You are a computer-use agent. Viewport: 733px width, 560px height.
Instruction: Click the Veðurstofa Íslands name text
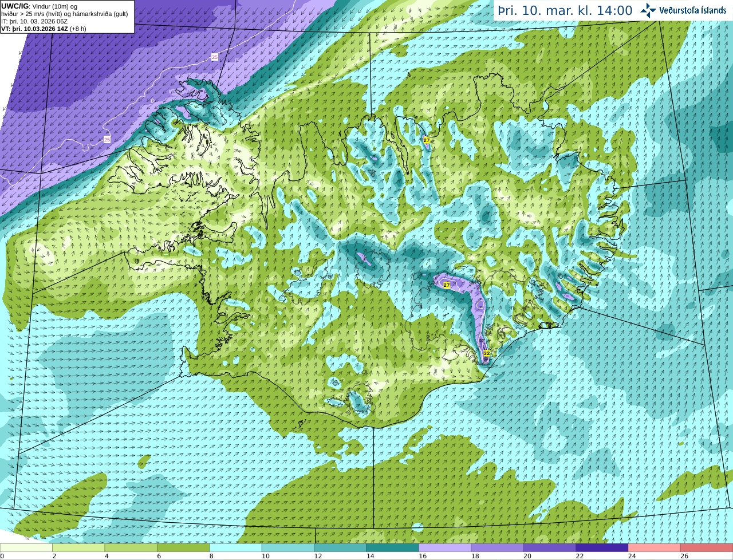point(692,10)
